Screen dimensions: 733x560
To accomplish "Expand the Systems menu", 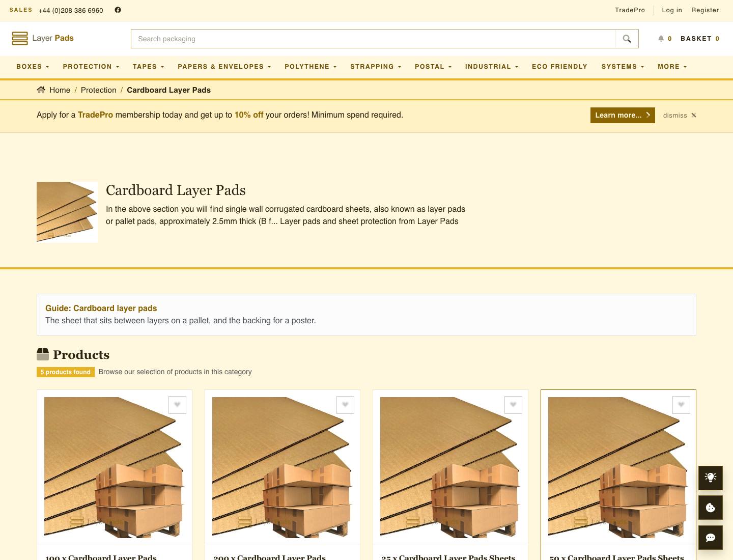I will 623,67.
